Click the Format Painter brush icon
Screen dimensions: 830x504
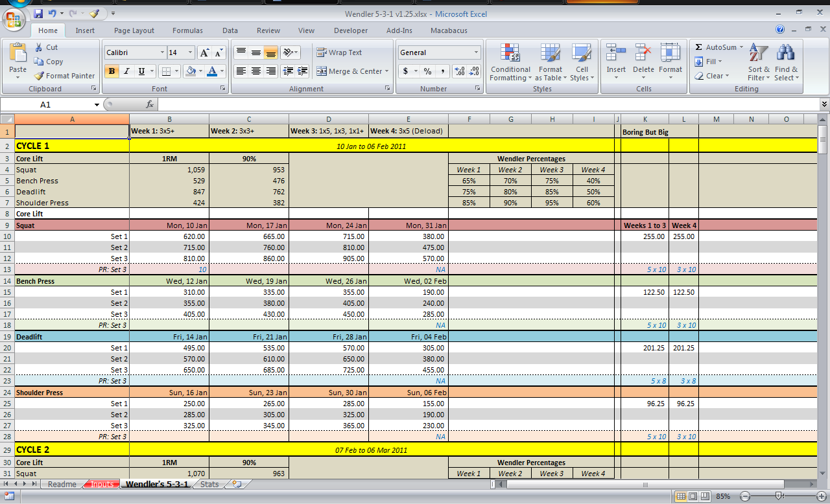coord(40,76)
